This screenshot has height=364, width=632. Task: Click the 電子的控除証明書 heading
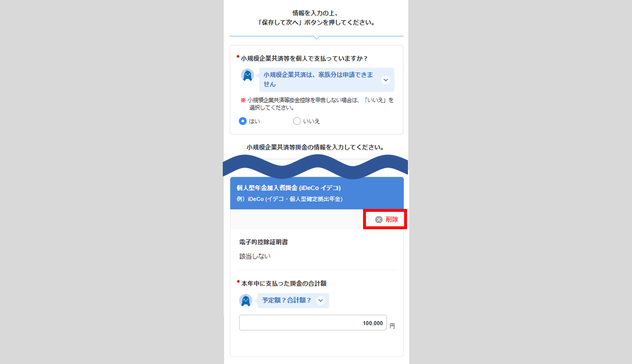[x=263, y=242]
